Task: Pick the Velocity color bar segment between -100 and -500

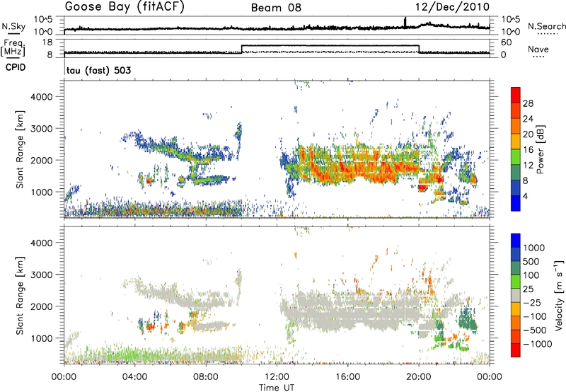Action: tap(516, 323)
